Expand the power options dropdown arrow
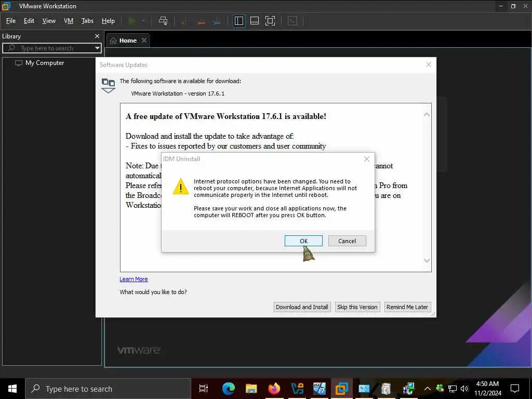The image size is (532, 399). tap(143, 21)
